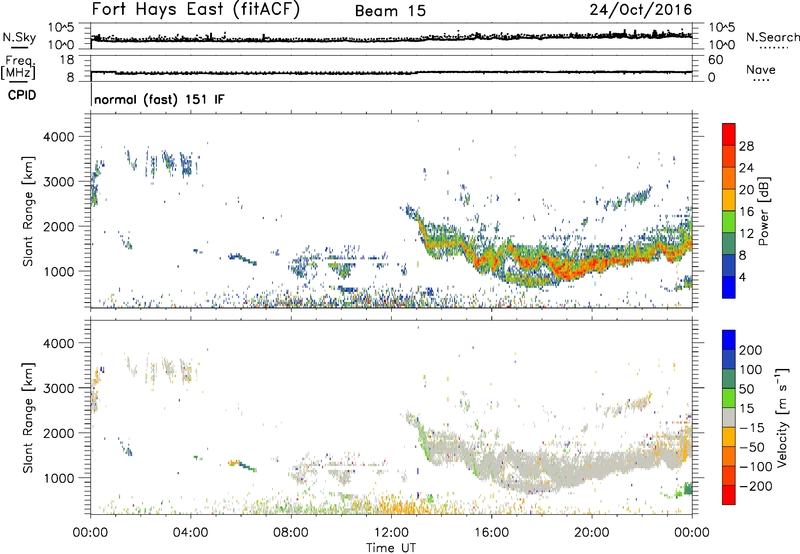Click the light green 12–16 dB Power colorbar segment
Viewport: 800px width, 554px height.
[729, 222]
